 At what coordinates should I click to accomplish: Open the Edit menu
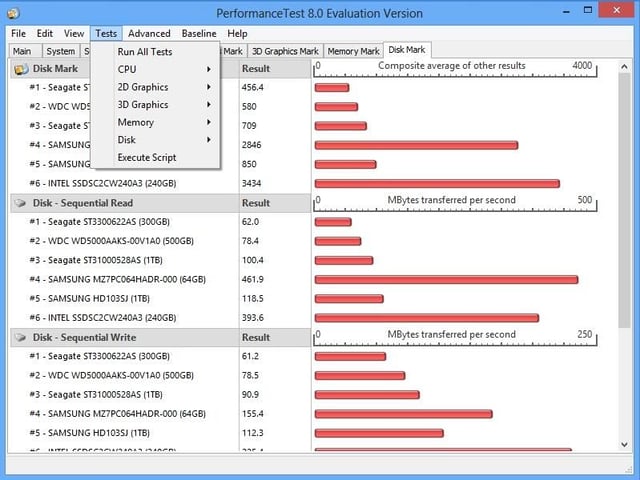44,33
